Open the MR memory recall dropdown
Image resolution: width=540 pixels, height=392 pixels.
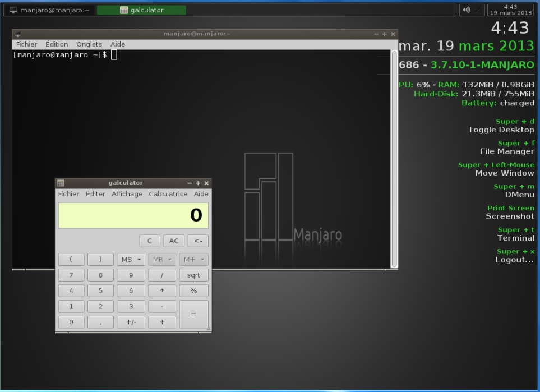point(162,260)
